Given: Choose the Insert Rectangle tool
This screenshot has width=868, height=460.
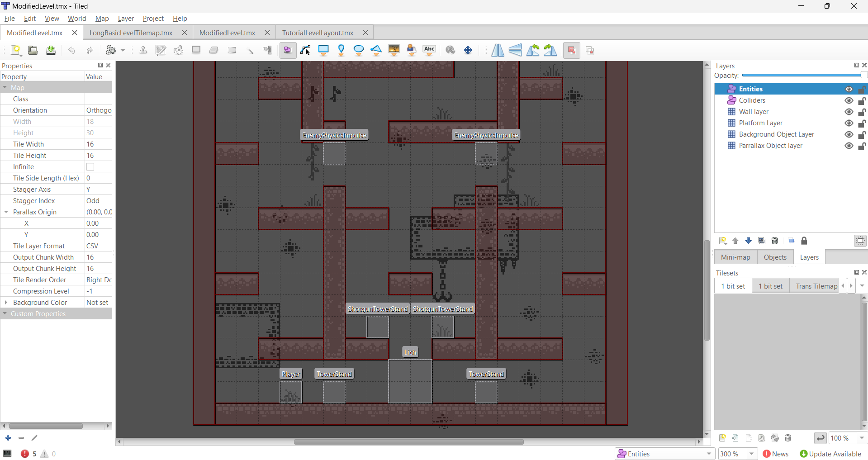Looking at the screenshot, I should coord(323,50).
